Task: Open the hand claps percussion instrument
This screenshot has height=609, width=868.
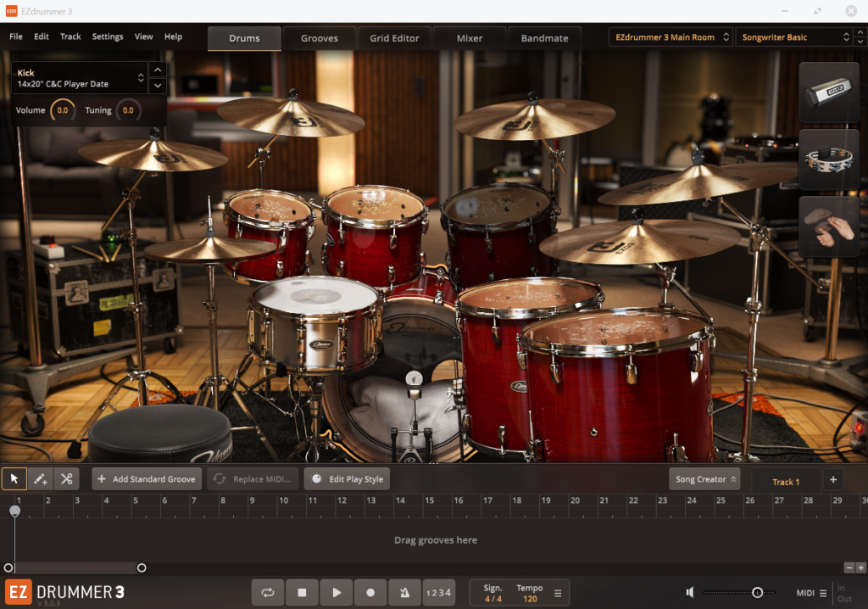Action: (x=828, y=226)
